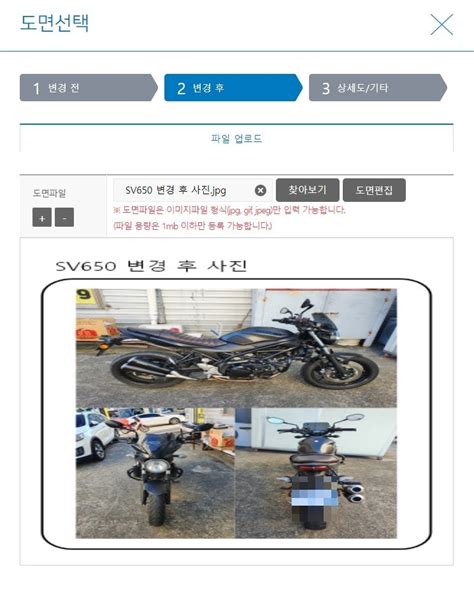The width and height of the screenshot is (474, 598).
Task: Click the motorcycle front-view photo
Action: pyautogui.click(x=156, y=473)
